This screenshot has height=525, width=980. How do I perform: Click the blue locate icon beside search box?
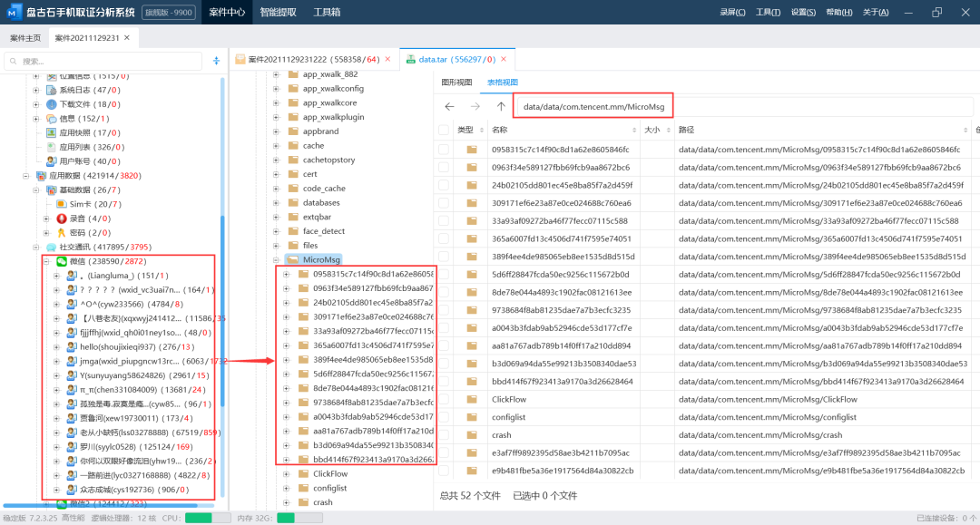[216, 61]
